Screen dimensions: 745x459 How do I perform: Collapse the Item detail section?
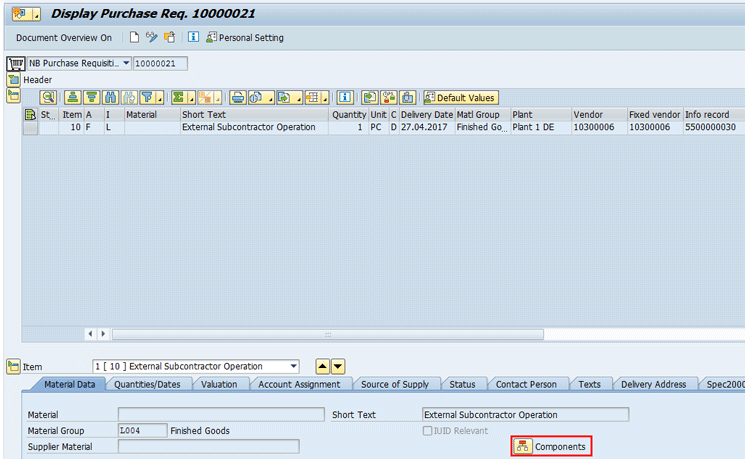(x=13, y=367)
